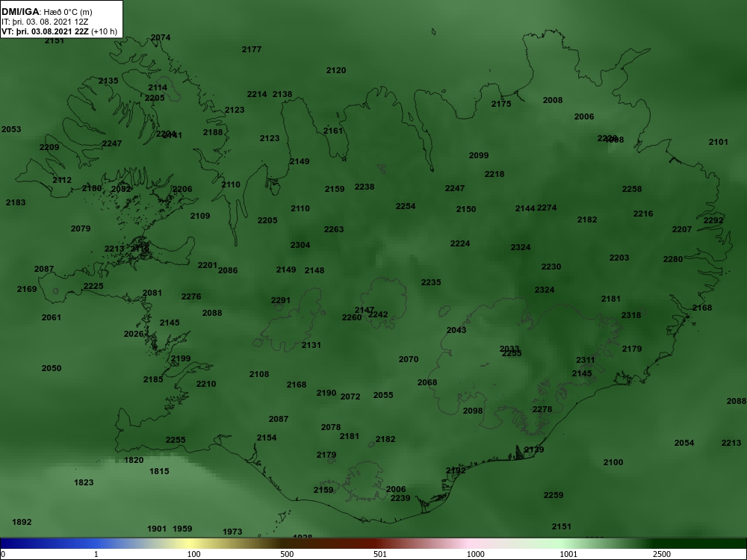Screen dimensions: 747x560
Task: Click the map value 2131
Action: (x=311, y=345)
